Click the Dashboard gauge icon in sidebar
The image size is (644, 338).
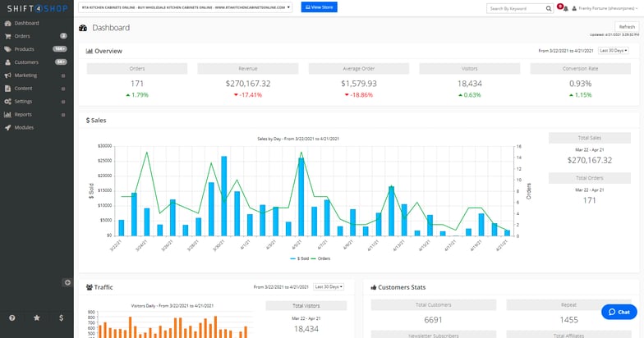[x=8, y=23]
